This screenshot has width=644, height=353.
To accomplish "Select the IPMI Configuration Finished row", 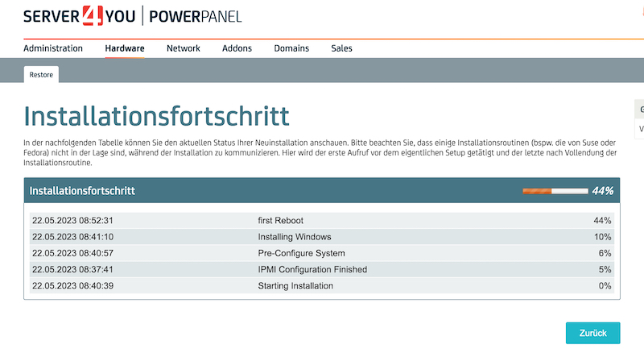I will [322, 269].
